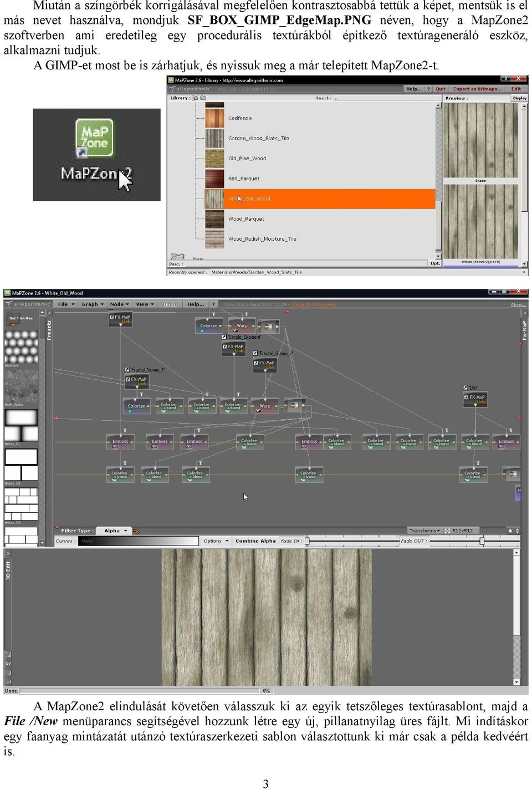Screen dimensions: 532x789
Task: Open the Filter Type Alpha dropdown
Action: tap(115, 531)
